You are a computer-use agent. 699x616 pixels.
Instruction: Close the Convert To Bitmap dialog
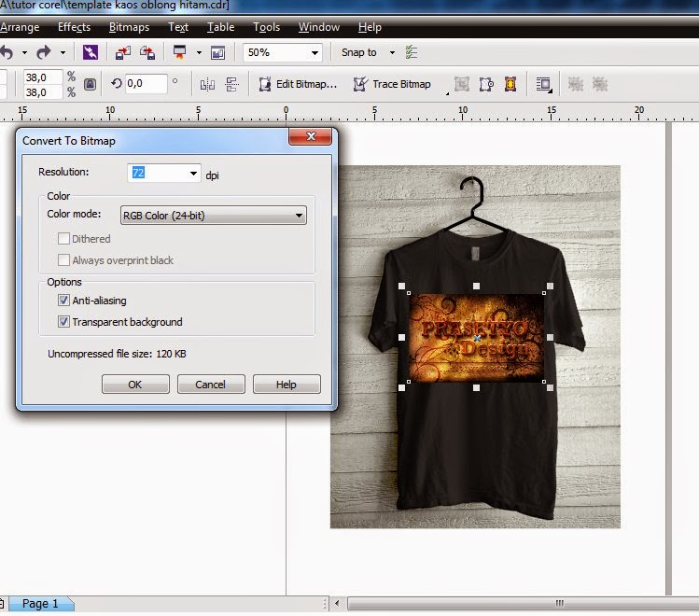click(310, 136)
